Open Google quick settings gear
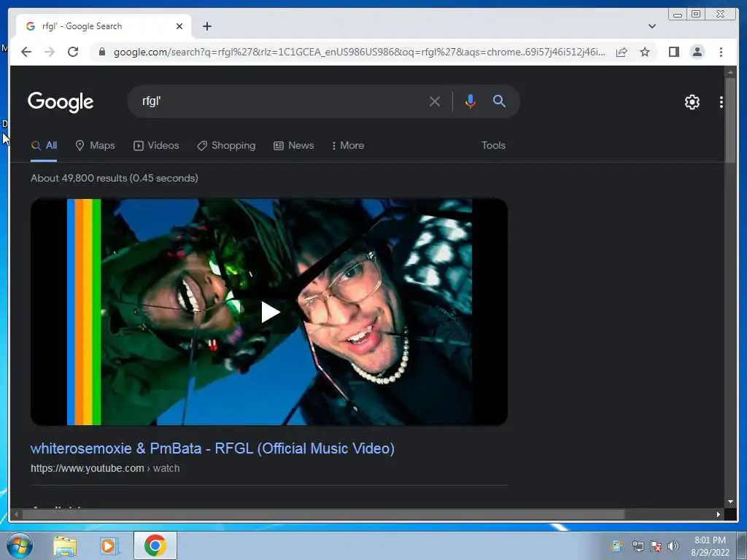 click(x=692, y=102)
